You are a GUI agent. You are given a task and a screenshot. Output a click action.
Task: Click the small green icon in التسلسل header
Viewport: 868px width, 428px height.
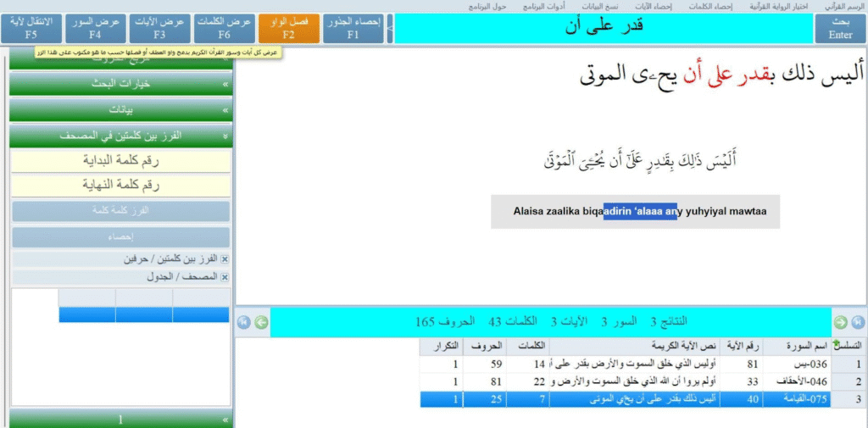coord(838,344)
